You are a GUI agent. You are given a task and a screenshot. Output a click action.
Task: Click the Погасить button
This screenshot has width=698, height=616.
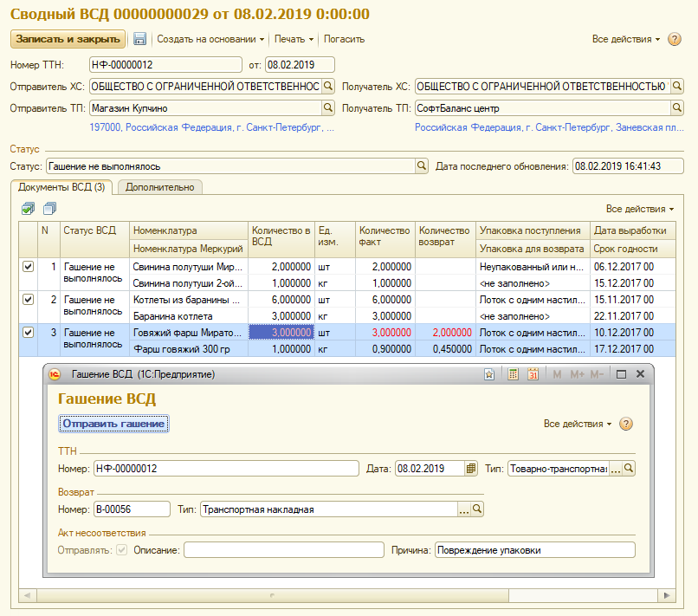pos(344,39)
